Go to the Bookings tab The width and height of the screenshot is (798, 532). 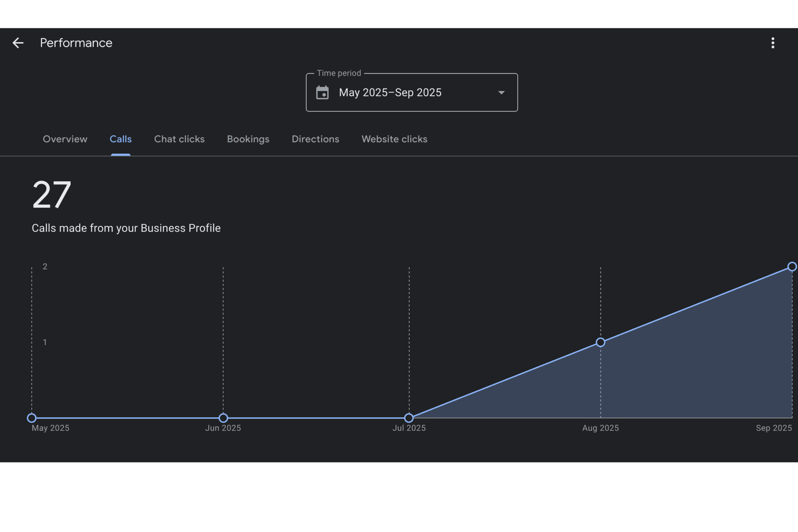pyautogui.click(x=248, y=139)
